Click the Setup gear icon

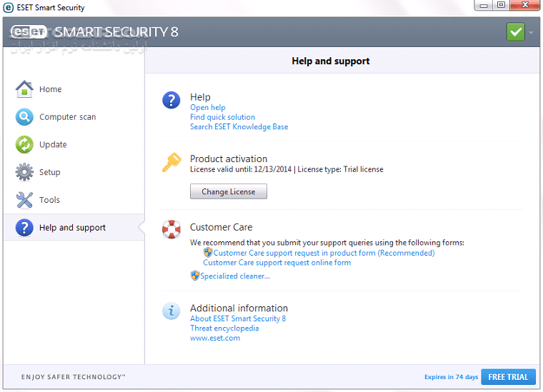click(24, 172)
